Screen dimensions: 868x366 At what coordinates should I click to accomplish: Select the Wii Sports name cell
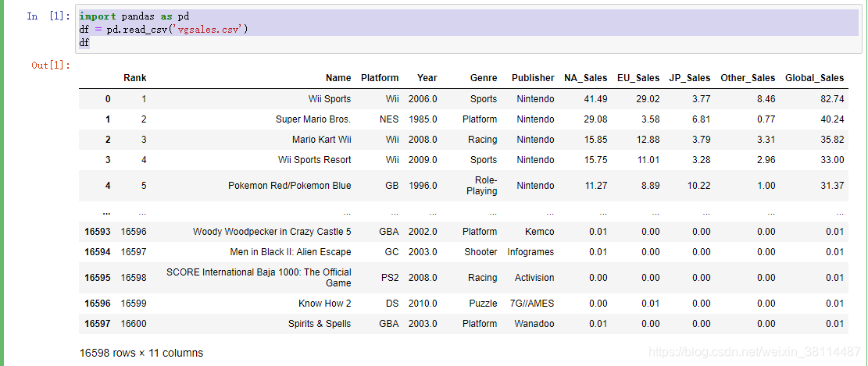330,99
